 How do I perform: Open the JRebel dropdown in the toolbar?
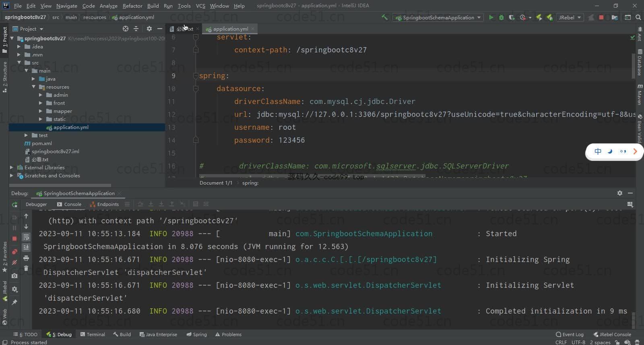(570, 17)
